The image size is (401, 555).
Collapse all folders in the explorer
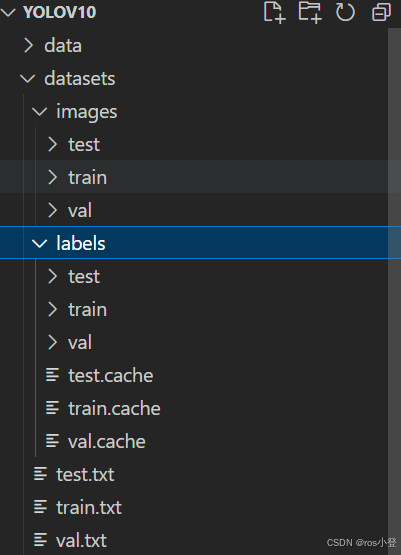click(x=382, y=12)
